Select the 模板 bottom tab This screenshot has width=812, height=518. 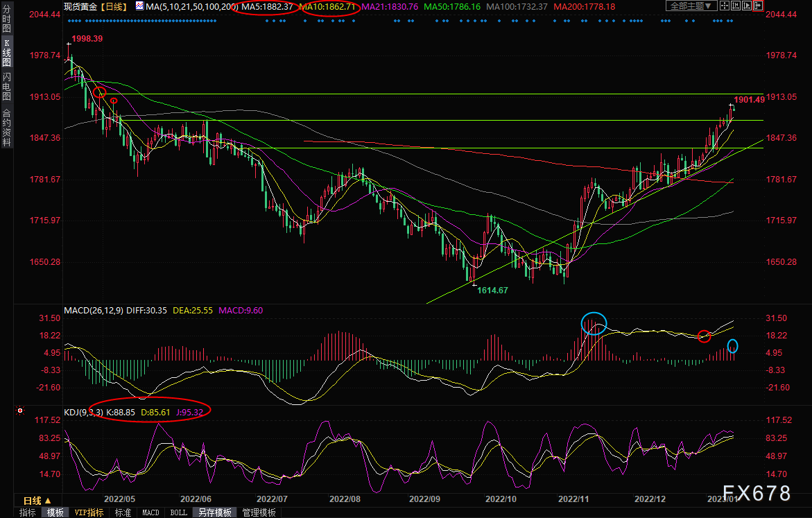coord(55,512)
